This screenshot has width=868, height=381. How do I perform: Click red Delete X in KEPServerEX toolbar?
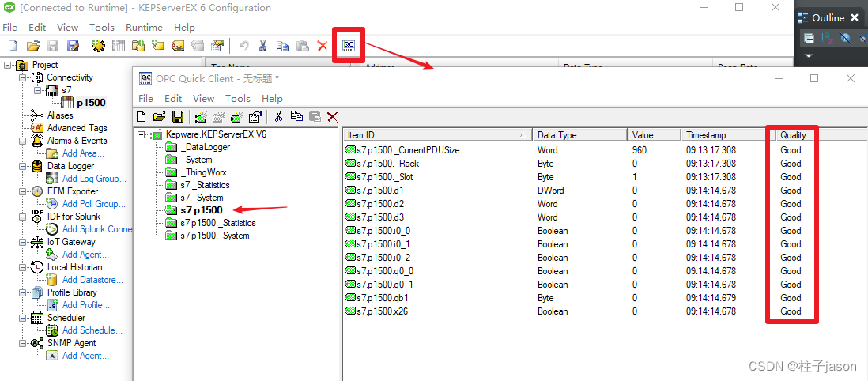click(x=323, y=45)
